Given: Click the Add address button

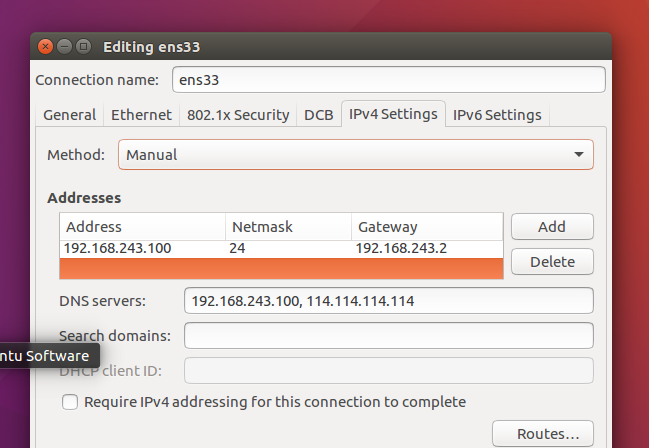Looking at the screenshot, I should point(552,227).
